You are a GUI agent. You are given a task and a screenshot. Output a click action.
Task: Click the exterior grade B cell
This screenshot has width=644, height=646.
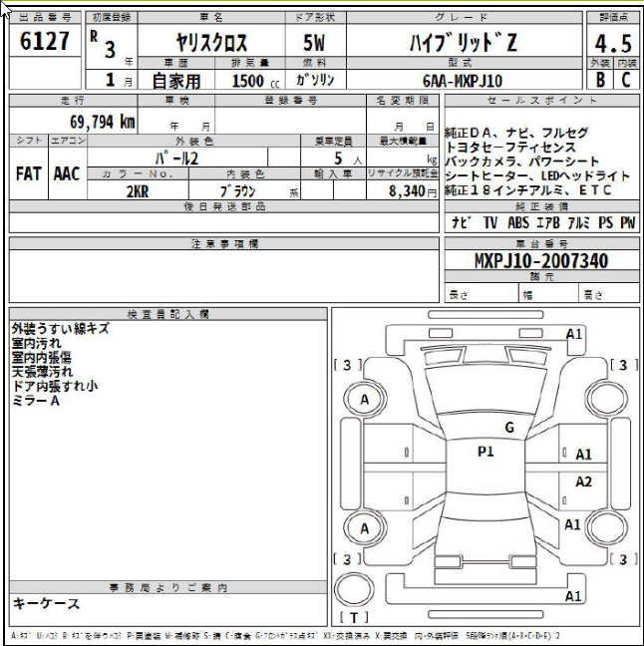click(599, 82)
